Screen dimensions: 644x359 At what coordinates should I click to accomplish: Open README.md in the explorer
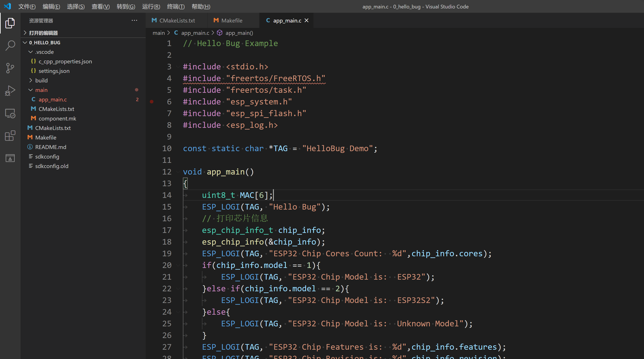[x=50, y=147]
